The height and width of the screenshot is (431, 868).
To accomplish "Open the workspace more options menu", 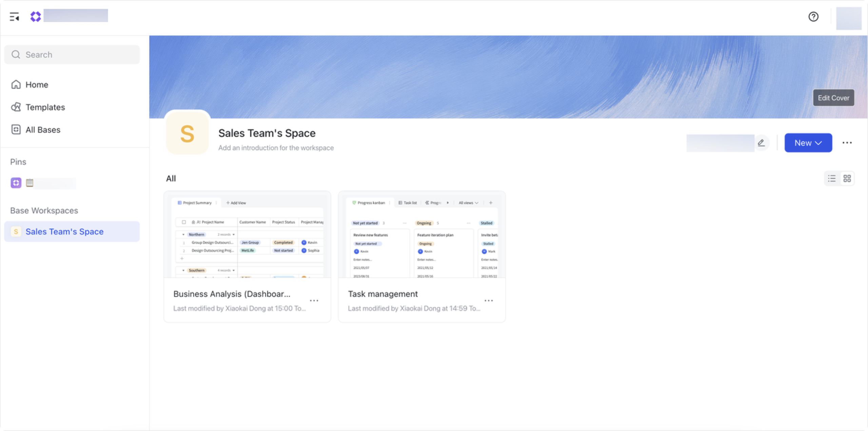I will pyautogui.click(x=847, y=143).
